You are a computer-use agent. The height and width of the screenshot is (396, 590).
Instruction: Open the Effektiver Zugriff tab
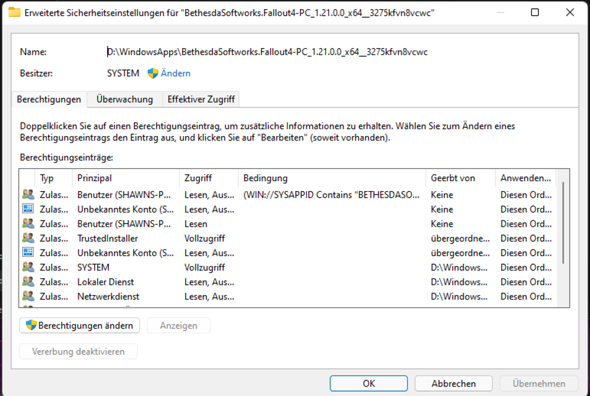click(201, 99)
